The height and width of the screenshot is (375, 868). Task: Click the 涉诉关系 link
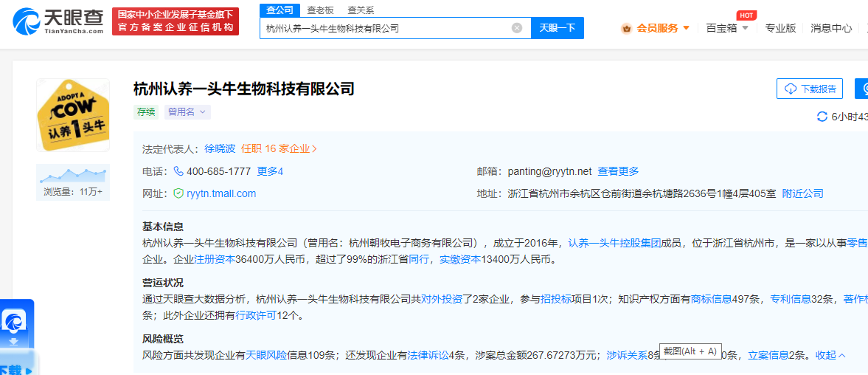627,355
